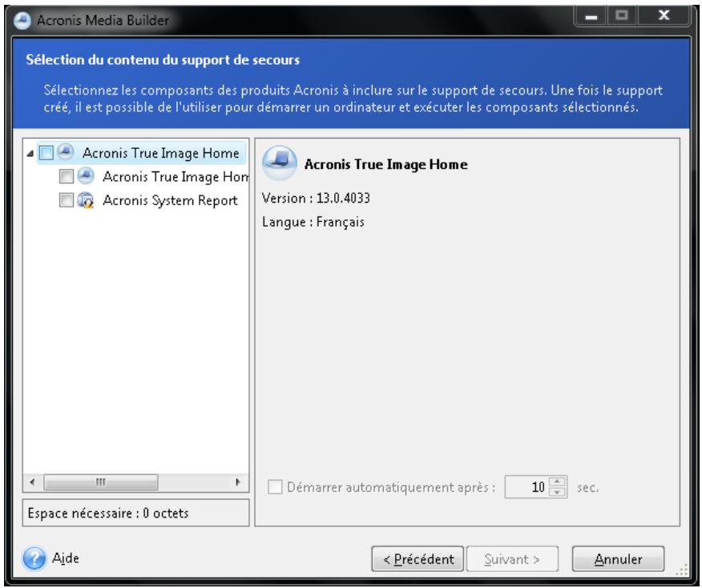Click the Espace nécessaire : 0 octets field
702x588 pixels.
135,513
